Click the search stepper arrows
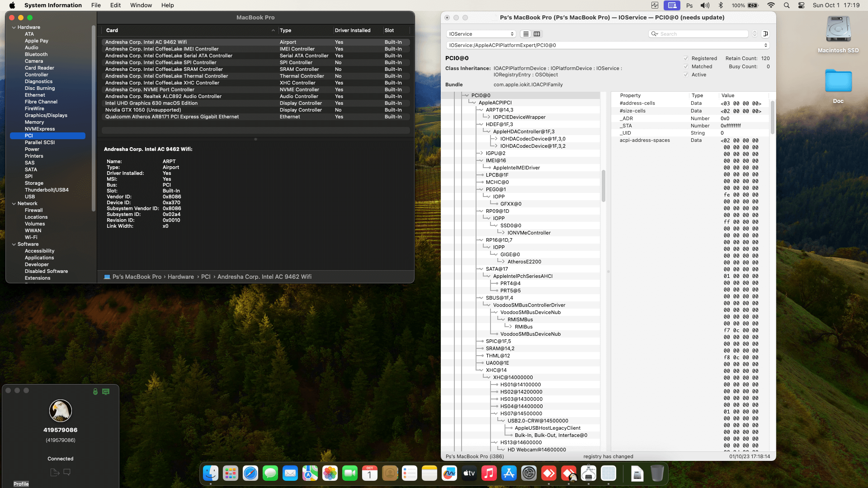This screenshot has width=868, height=488. click(755, 34)
